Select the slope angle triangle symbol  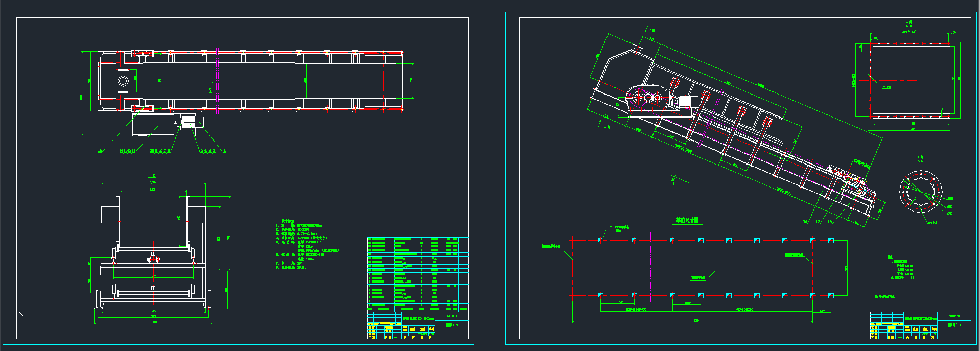pyautogui.click(x=679, y=180)
